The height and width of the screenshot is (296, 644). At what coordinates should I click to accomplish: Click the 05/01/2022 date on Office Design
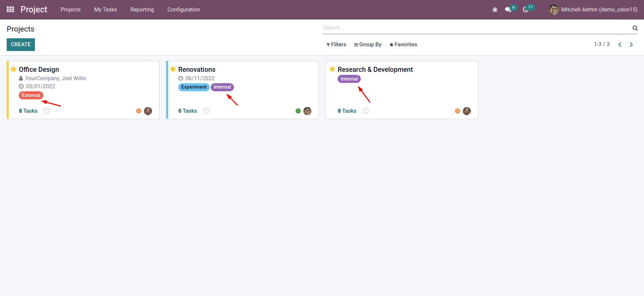(x=41, y=86)
